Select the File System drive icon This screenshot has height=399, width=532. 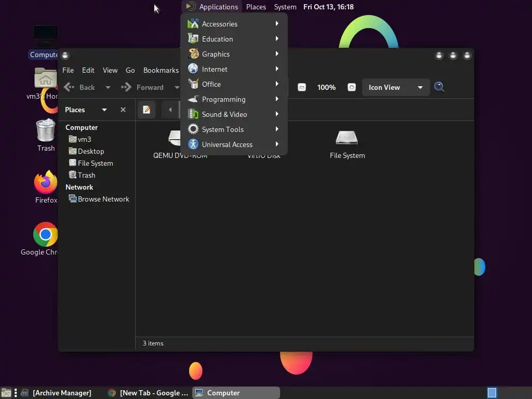(347, 138)
